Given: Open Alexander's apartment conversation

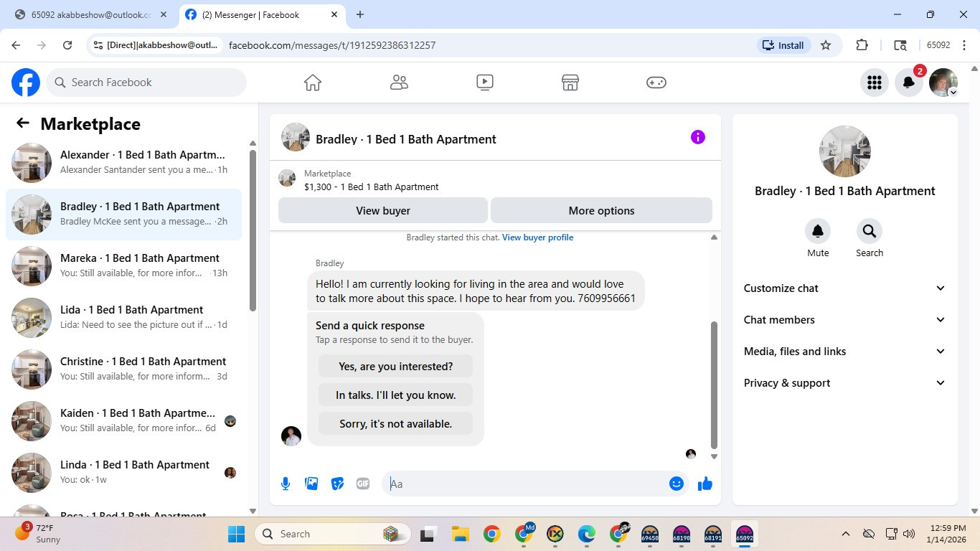Looking at the screenshot, I should (x=123, y=163).
